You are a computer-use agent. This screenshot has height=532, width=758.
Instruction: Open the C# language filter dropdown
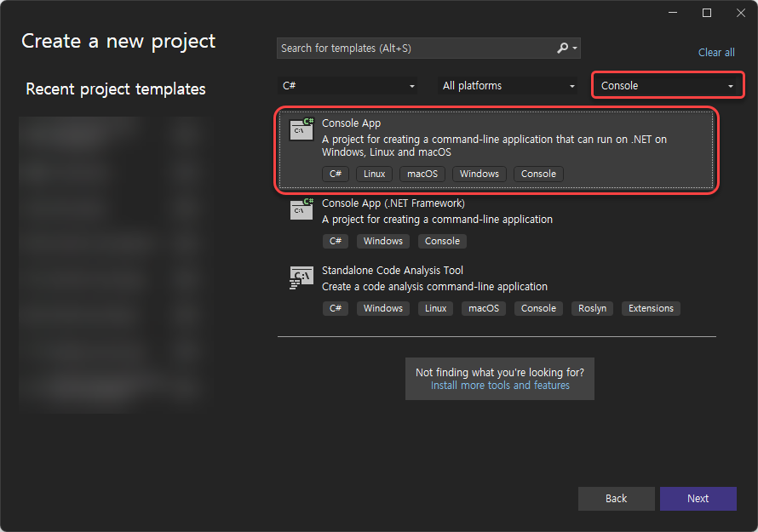(348, 86)
